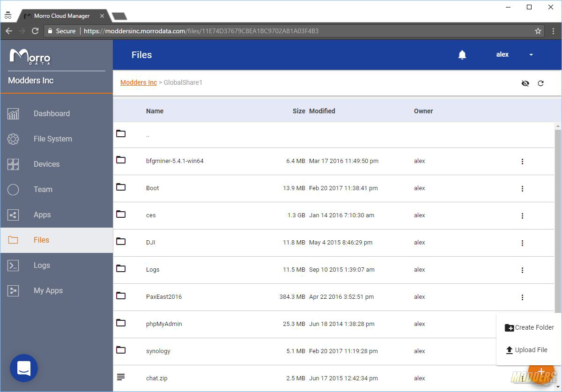Screen dimensions: 562x392
Task: Open File System in the sidebar
Action: pyautogui.click(x=56, y=139)
